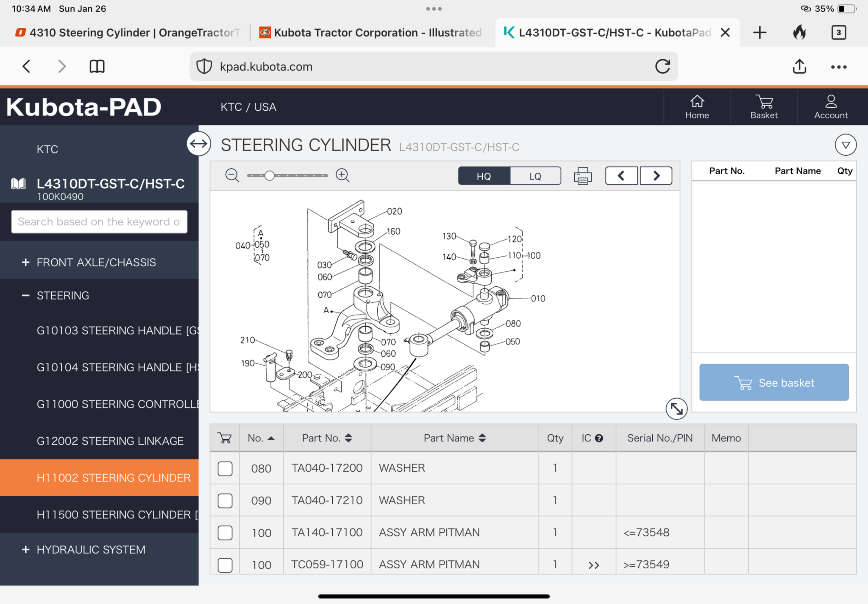Reload the kpad.kubota.com page
The image size is (868, 604).
coord(662,66)
